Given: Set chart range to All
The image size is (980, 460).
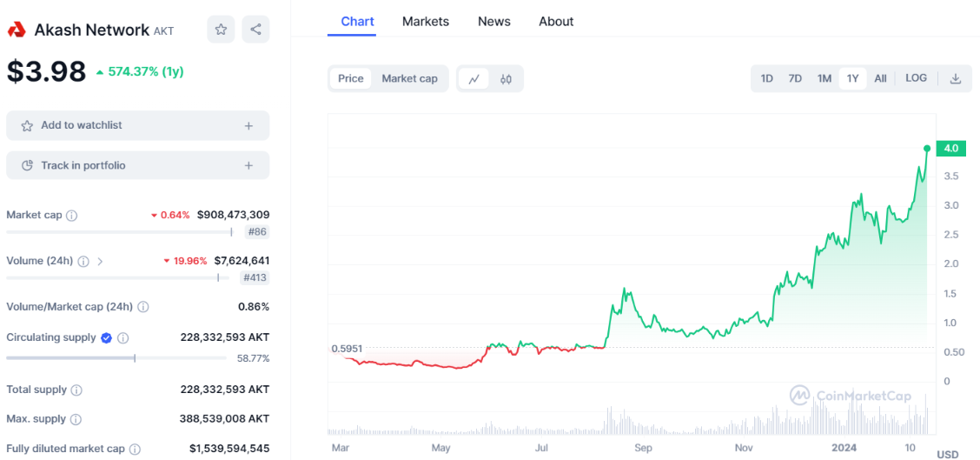Looking at the screenshot, I should (x=881, y=79).
